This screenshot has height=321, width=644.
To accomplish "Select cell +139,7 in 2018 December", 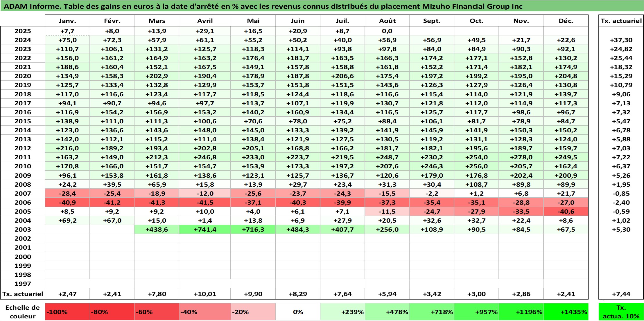I will click(x=566, y=94).
